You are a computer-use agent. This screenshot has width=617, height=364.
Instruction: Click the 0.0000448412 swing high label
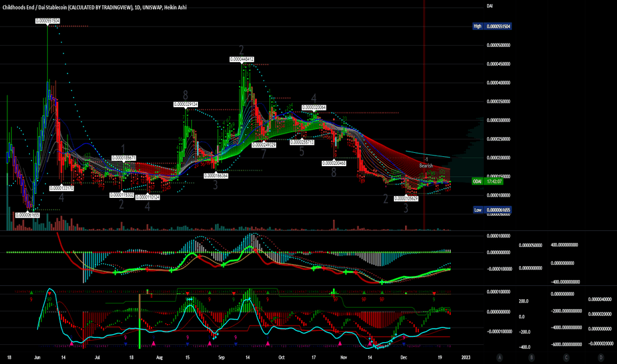(242, 60)
